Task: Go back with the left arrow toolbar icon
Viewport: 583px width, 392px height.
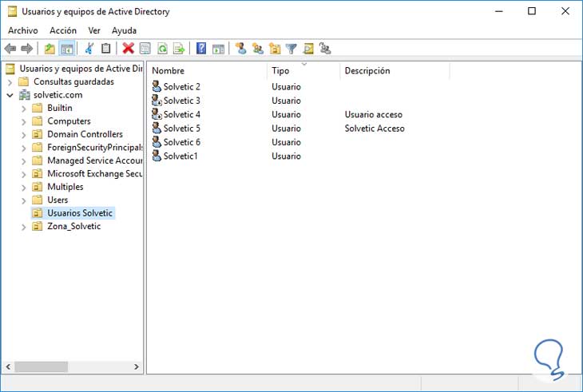Action: [x=10, y=49]
